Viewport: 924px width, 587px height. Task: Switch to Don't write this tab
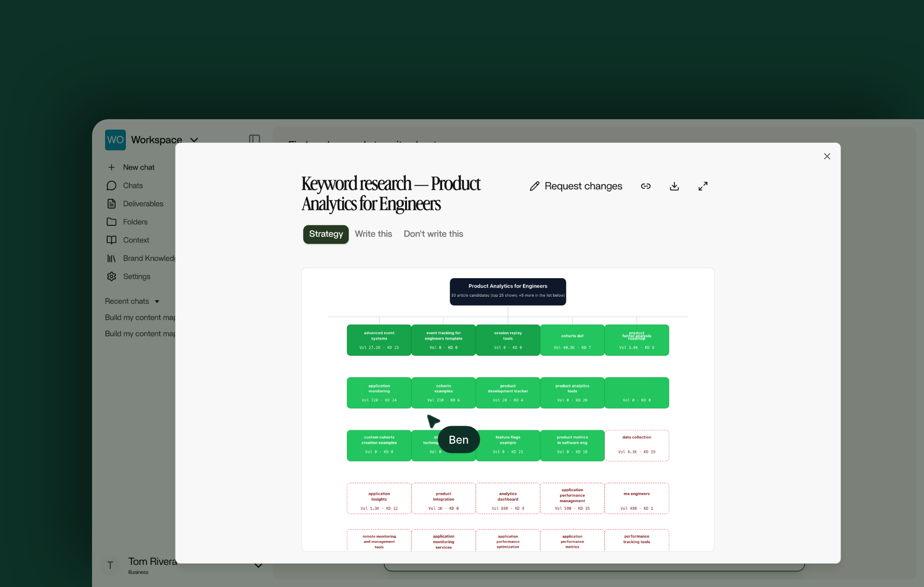click(x=433, y=234)
